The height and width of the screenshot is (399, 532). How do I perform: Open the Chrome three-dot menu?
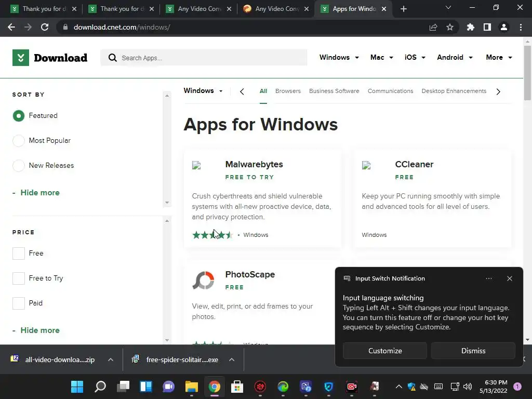pos(521,27)
